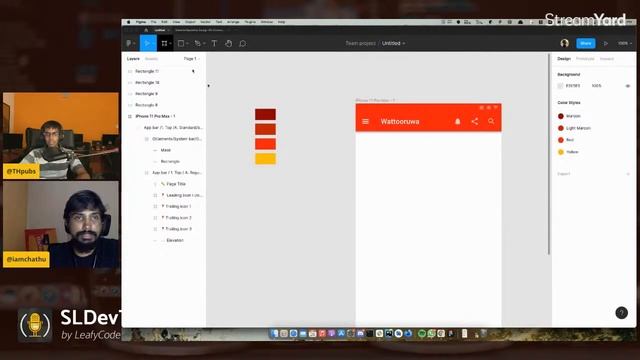Click the Wattooruwa title text

(400, 121)
